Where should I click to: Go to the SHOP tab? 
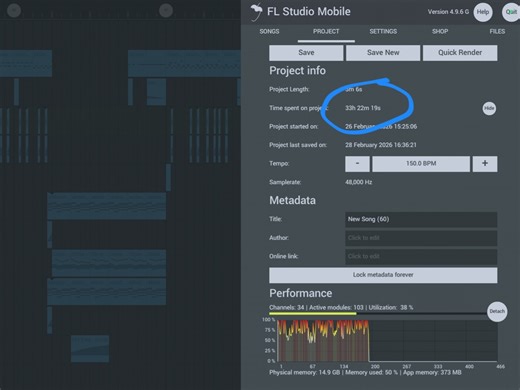click(x=440, y=31)
